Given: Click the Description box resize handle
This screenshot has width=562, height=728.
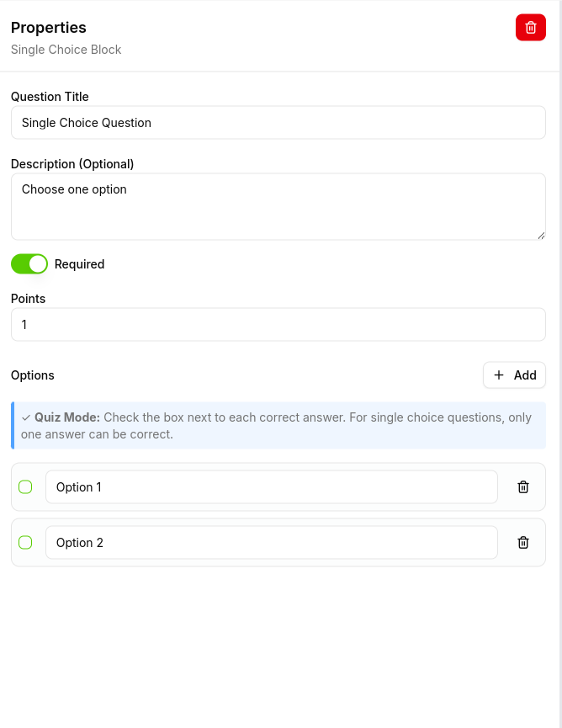Looking at the screenshot, I should tap(543, 236).
